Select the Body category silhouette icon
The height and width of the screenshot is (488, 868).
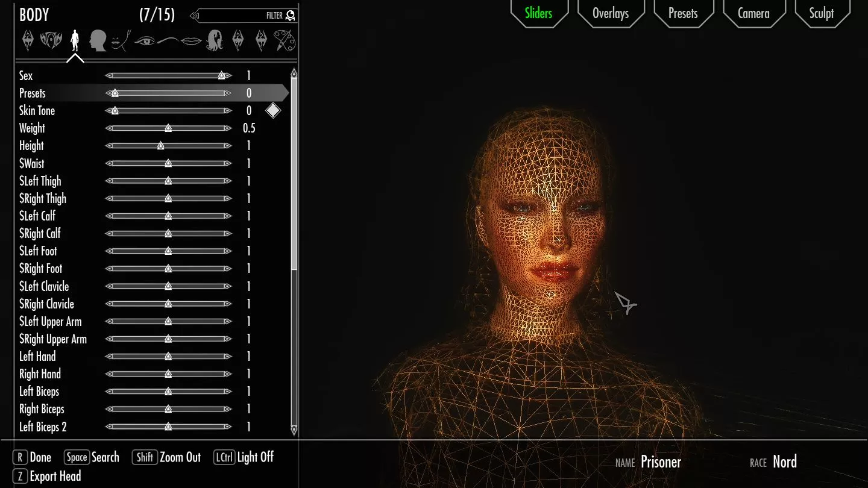[75, 41]
